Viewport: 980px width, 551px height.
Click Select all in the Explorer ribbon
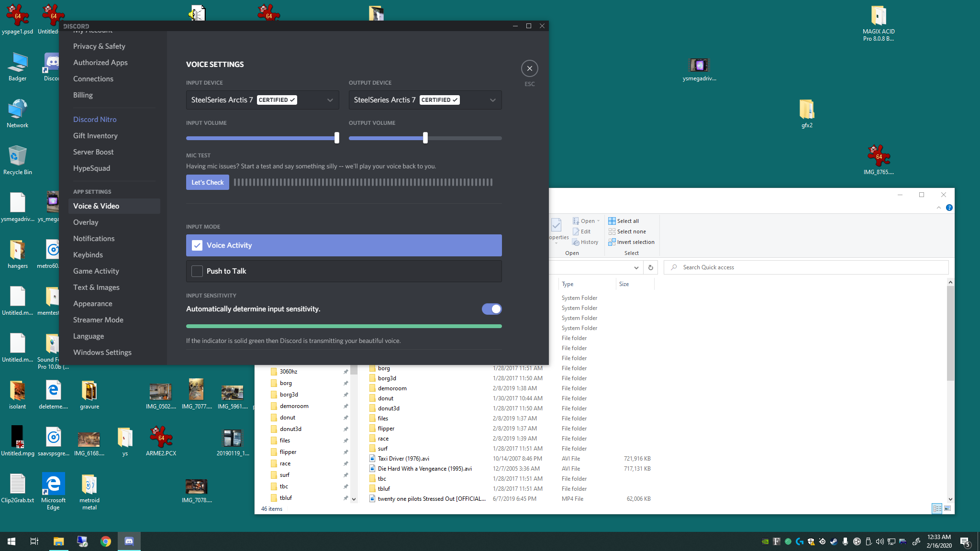tap(624, 221)
